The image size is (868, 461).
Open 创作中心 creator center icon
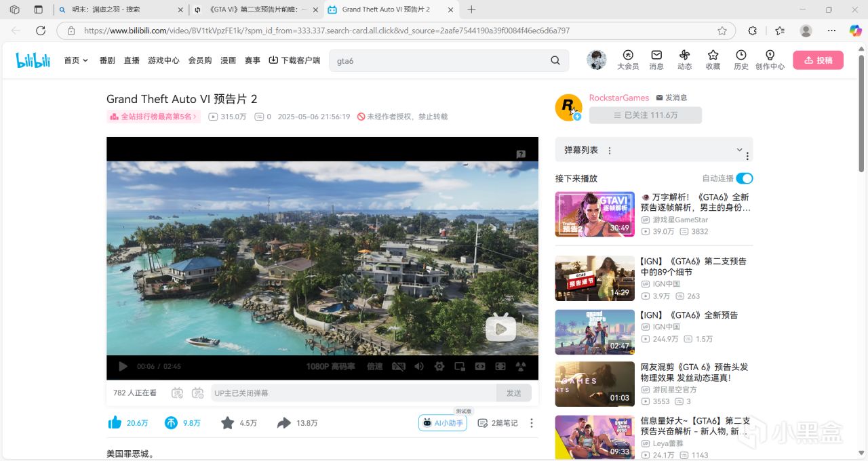pyautogui.click(x=770, y=60)
